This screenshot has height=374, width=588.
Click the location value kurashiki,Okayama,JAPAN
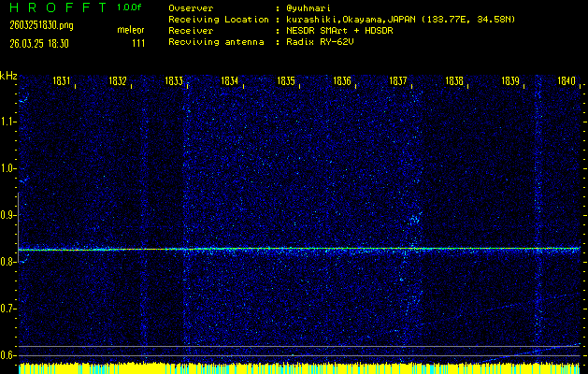click(x=351, y=20)
